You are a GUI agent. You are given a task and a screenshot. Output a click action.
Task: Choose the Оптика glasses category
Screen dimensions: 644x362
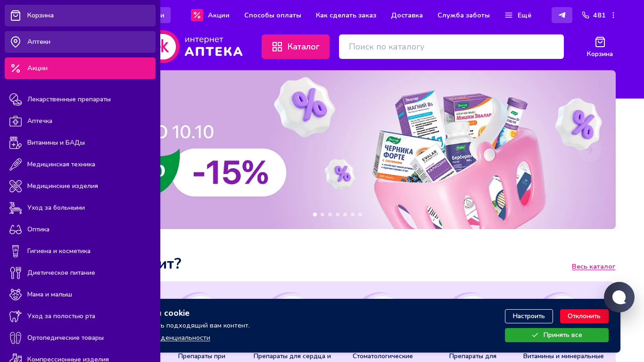click(x=80, y=230)
